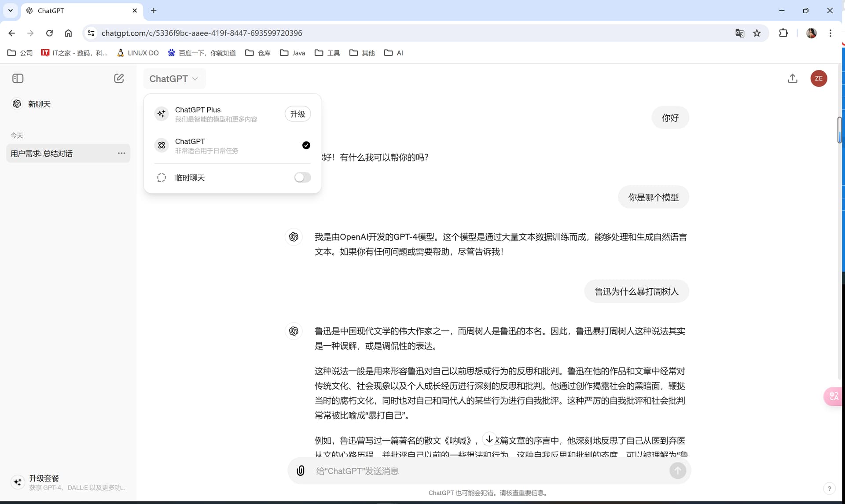Open the ZE profile avatar
845x504 pixels.
819,78
